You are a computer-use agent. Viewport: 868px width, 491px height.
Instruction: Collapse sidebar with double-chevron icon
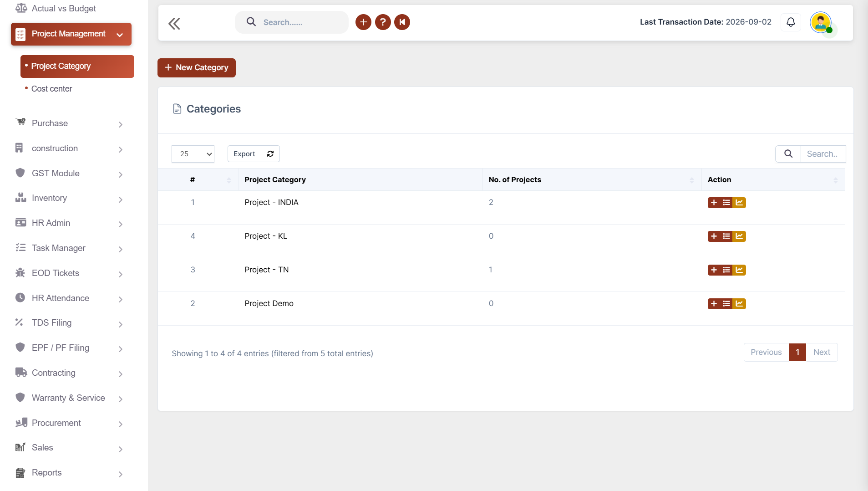174,23
